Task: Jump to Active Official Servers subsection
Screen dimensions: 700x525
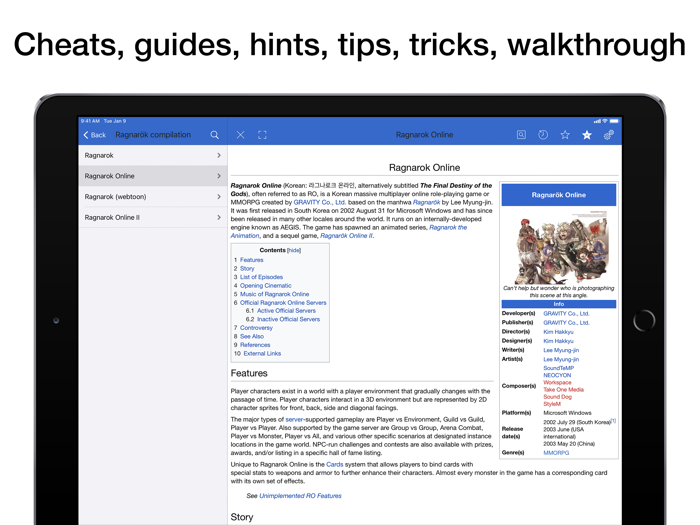Action: tap(286, 311)
